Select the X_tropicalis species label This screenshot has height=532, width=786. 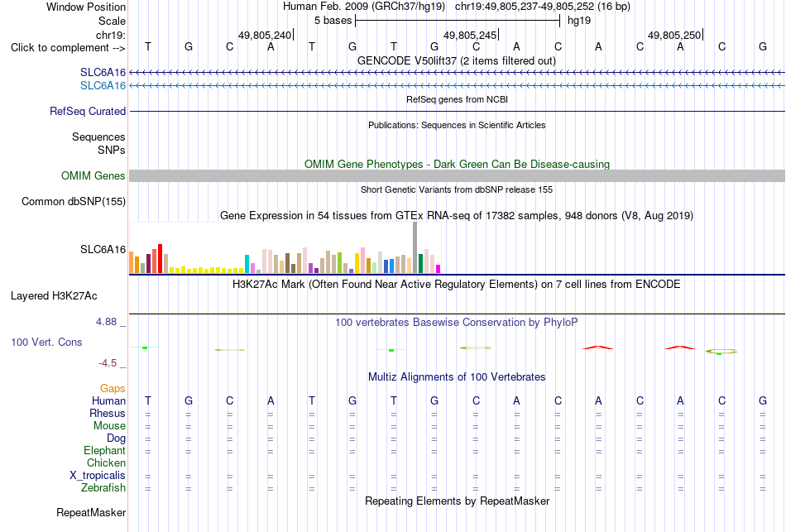[x=98, y=476]
